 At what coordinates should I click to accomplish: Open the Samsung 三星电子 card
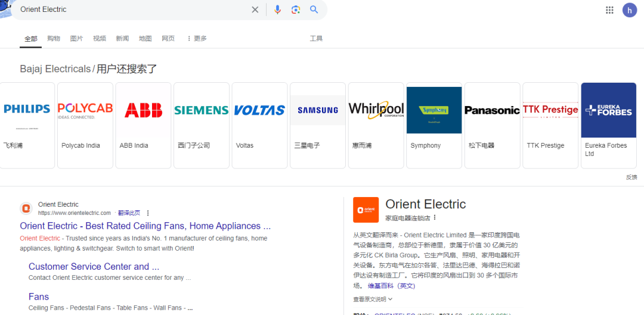coord(318,126)
